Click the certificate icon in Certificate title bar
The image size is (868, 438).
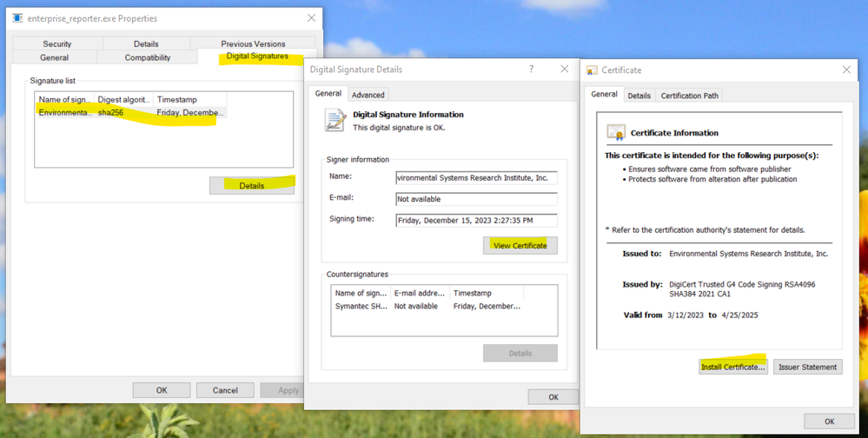(x=592, y=70)
